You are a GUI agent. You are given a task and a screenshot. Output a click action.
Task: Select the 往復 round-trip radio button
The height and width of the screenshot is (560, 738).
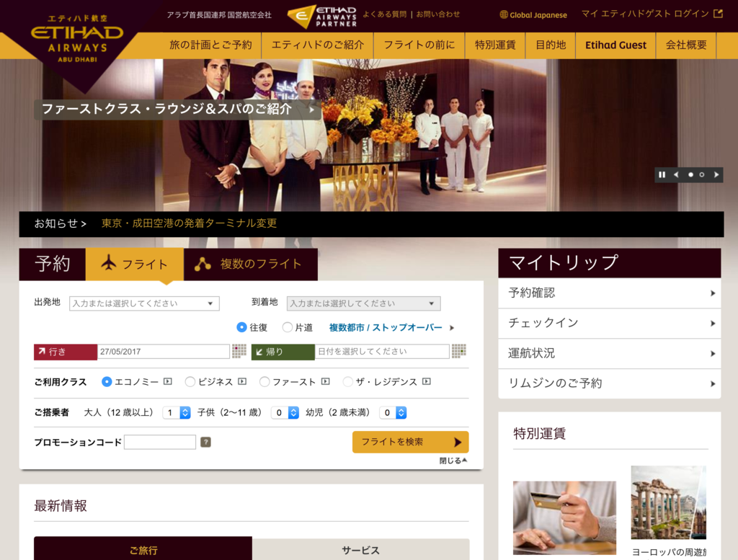pyautogui.click(x=241, y=327)
